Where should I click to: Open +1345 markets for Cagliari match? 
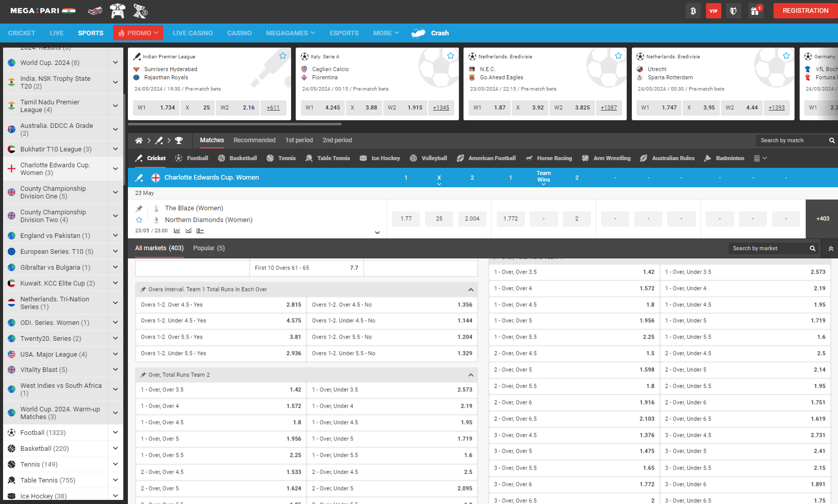[x=441, y=108]
